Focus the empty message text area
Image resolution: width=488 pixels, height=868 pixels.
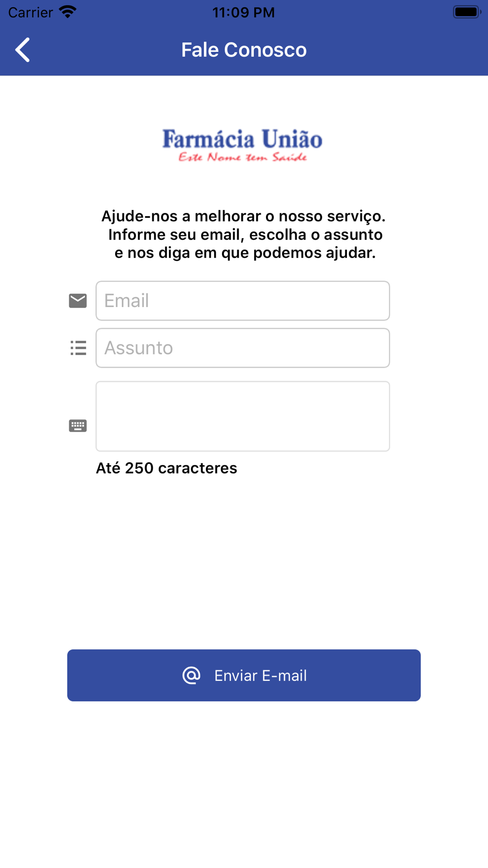tap(243, 416)
